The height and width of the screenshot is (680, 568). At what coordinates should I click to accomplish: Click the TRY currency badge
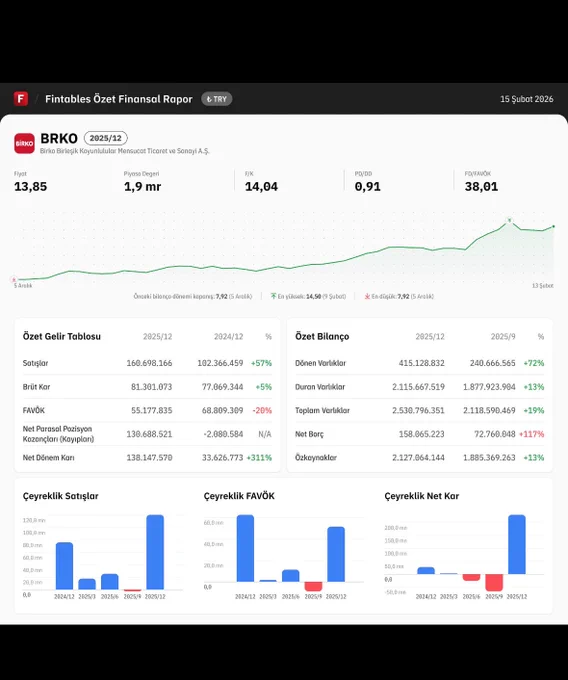216,99
